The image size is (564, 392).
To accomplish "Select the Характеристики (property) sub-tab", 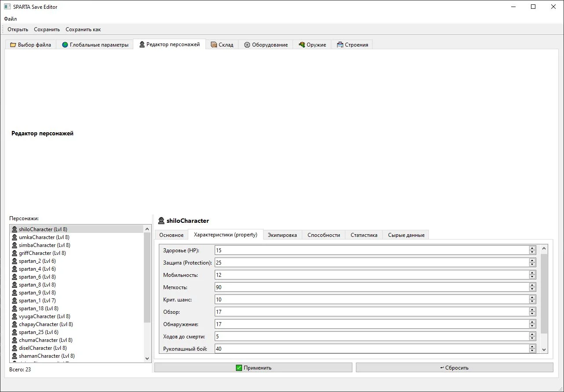I will tap(225, 234).
